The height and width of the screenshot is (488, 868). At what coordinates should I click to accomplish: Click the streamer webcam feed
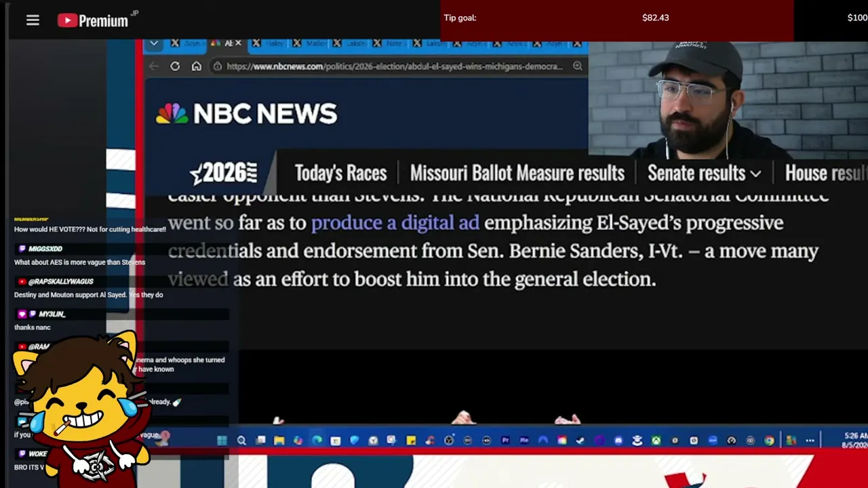[x=728, y=100]
